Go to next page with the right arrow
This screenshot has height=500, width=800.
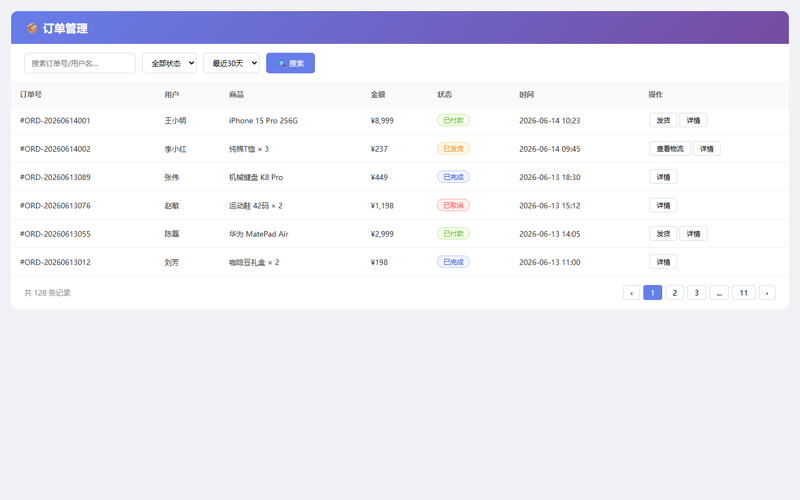point(767,293)
